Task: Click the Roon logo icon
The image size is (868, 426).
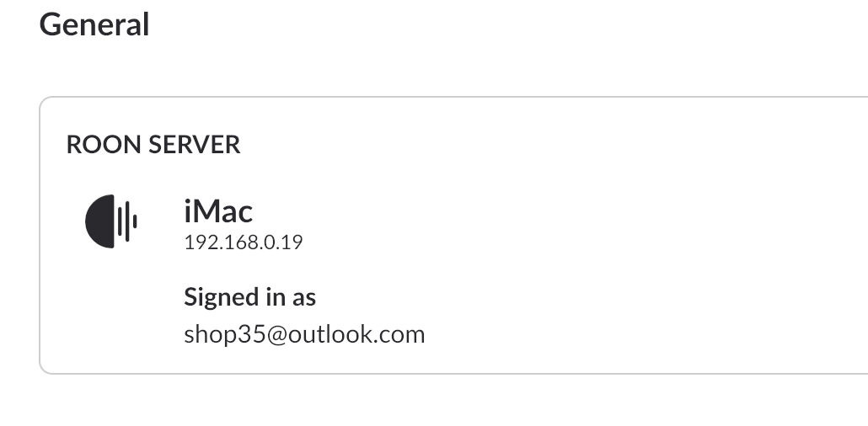Action: coord(110,221)
